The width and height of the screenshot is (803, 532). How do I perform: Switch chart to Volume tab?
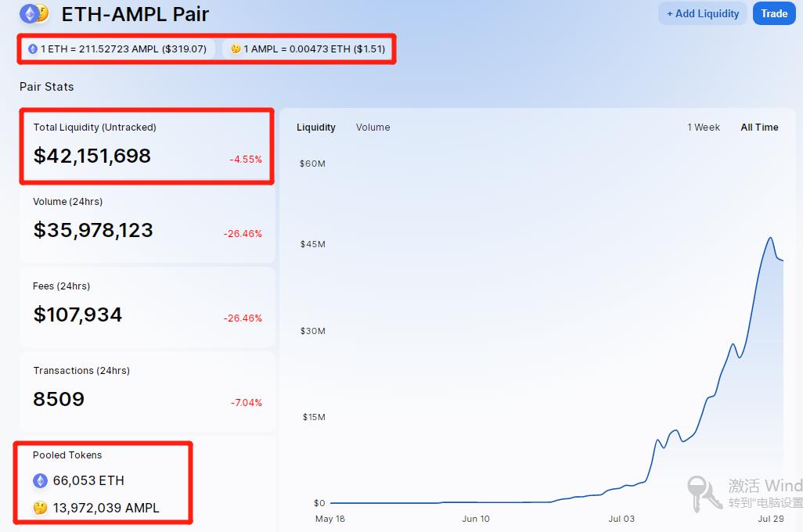[x=373, y=128]
